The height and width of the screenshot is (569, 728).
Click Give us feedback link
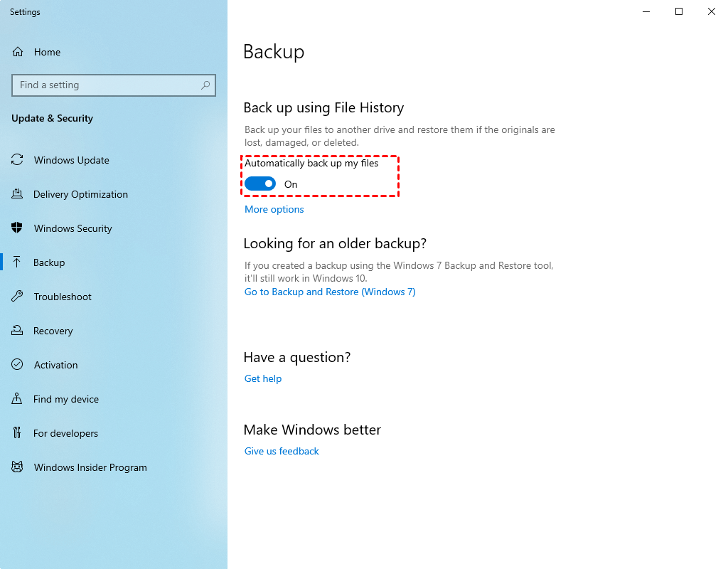coord(282,451)
